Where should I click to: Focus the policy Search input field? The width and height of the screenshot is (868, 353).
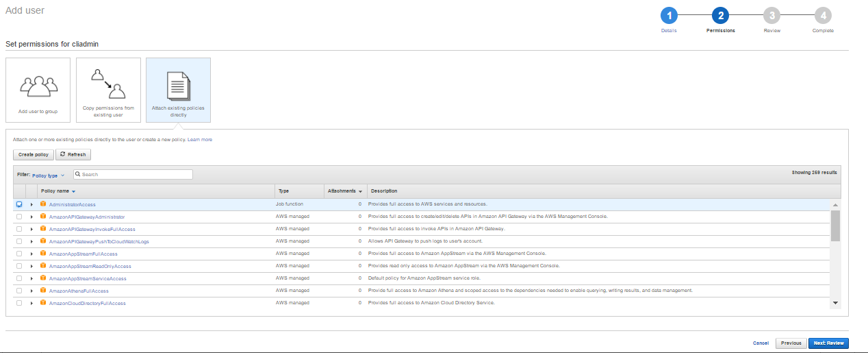point(133,175)
